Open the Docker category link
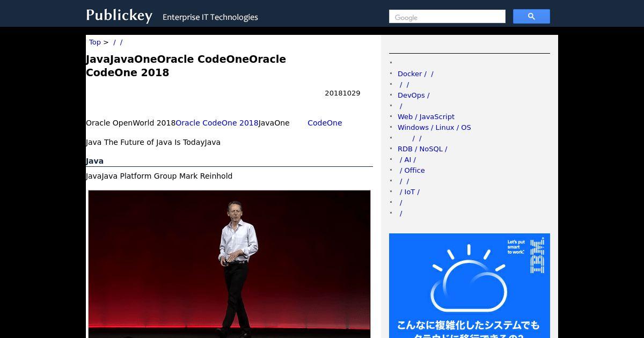The width and height of the screenshot is (644, 338). (x=415, y=74)
